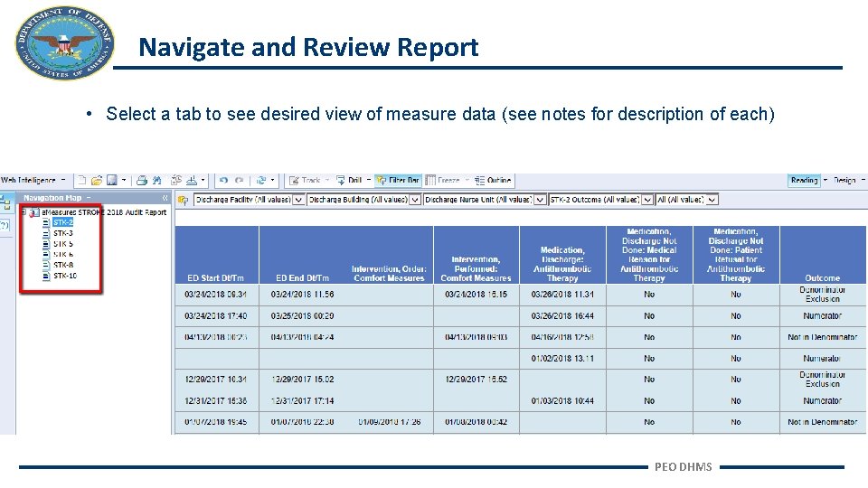Image resolution: width=868 pixels, height=488 pixels.
Task: Click the Freeze button
Action: tap(443, 181)
